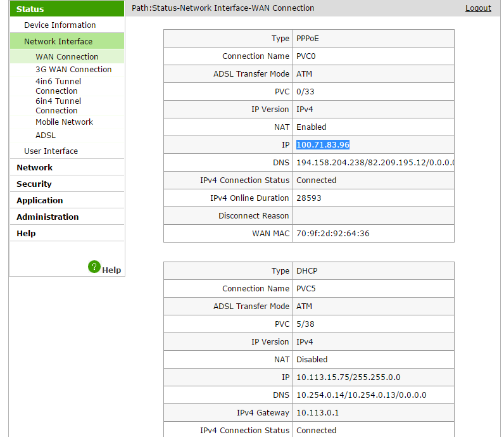Click the Help link beside question icon
Viewport: 504px width, 437px height.
(x=111, y=270)
